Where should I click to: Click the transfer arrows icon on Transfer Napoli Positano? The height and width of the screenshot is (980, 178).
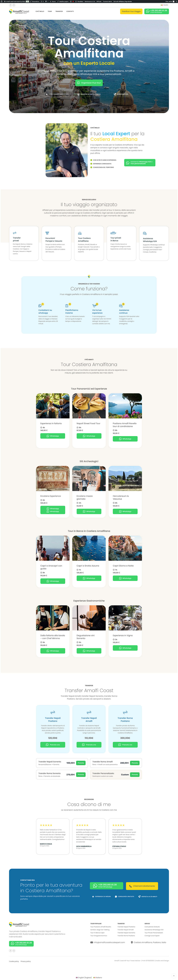point(53,712)
